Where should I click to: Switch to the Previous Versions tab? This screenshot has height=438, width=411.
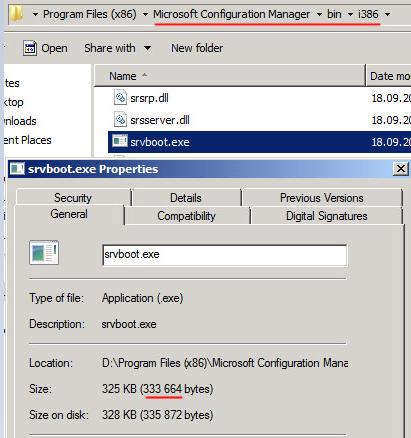tap(322, 198)
